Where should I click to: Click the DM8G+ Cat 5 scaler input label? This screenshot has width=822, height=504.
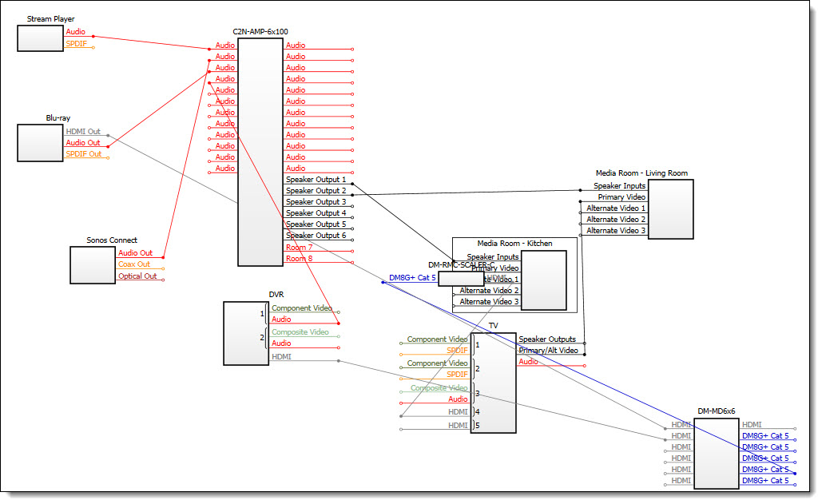click(x=412, y=278)
